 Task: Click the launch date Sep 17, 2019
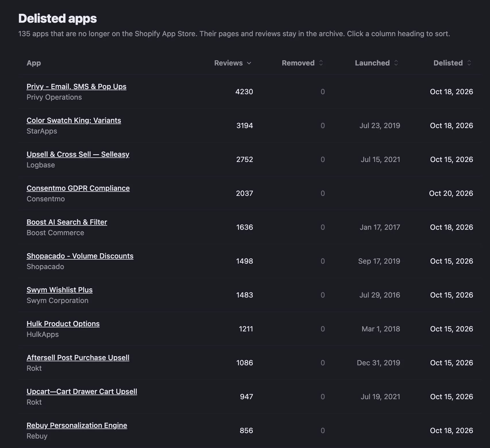click(x=379, y=261)
